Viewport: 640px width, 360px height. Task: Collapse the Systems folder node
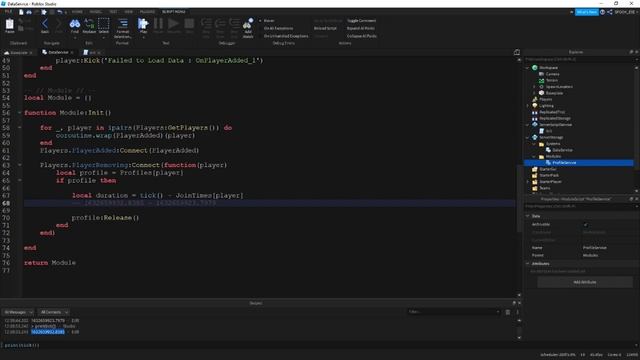534,144
